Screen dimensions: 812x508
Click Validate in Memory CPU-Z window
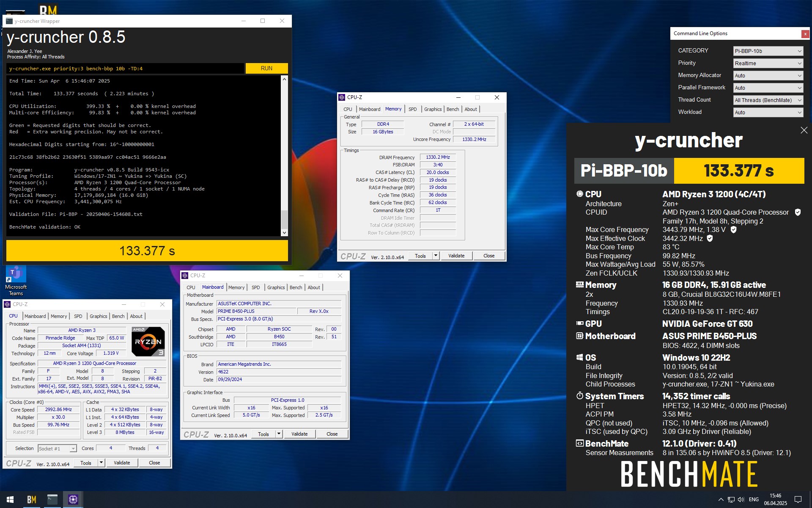tap(456, 256)
